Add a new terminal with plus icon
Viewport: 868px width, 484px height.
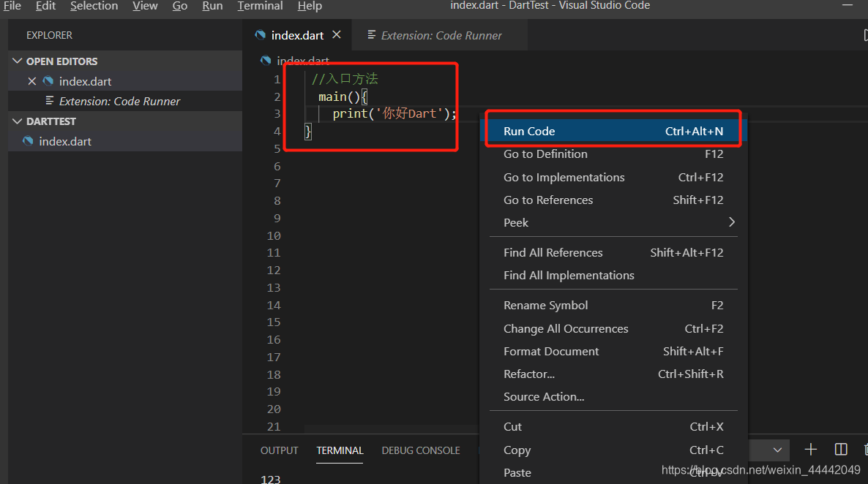click(810, 449)
